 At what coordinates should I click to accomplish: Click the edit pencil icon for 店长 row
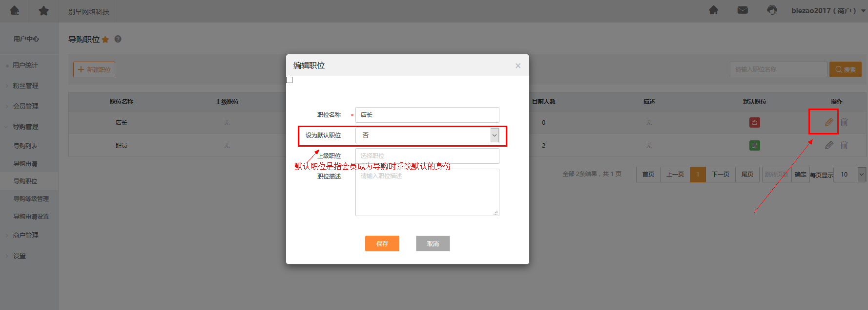click(x=828, y=122)
